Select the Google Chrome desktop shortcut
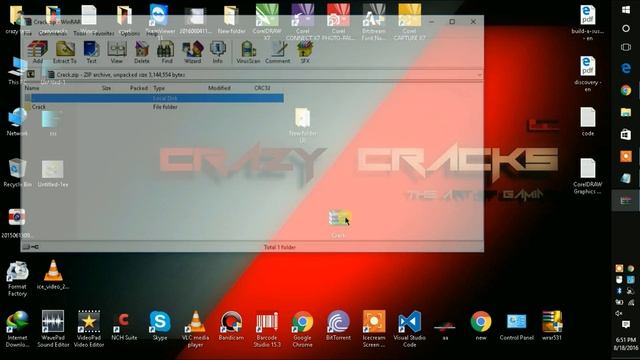Image resolution: width=640 pixels, height=360 pixels. [x=302, y=329]
